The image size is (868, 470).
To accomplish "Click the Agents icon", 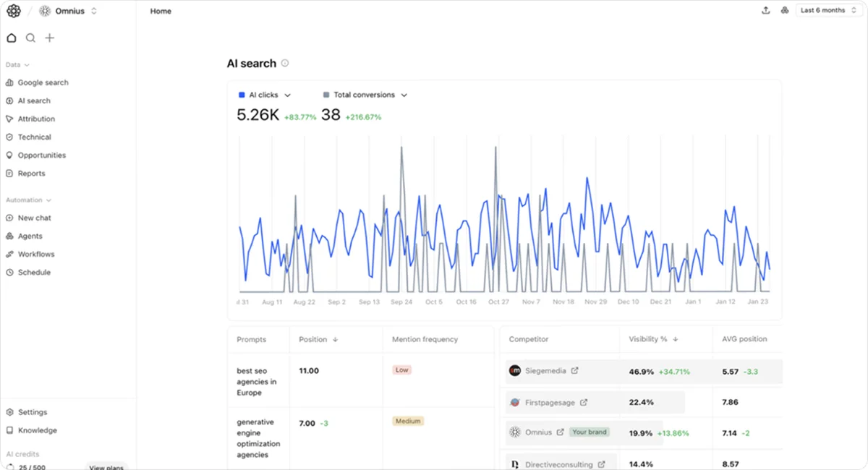I will 9,236.
